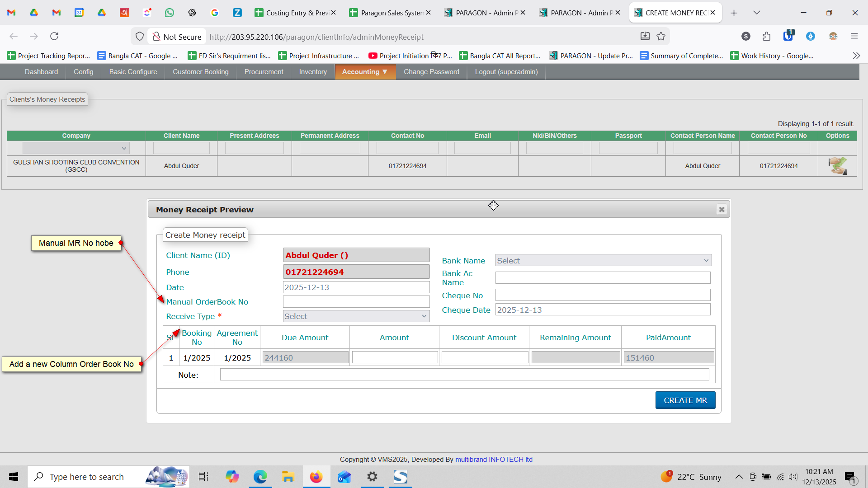The image size is (868, 488).
Task: Open the Firefox application menu
Action: click(854, 36)
